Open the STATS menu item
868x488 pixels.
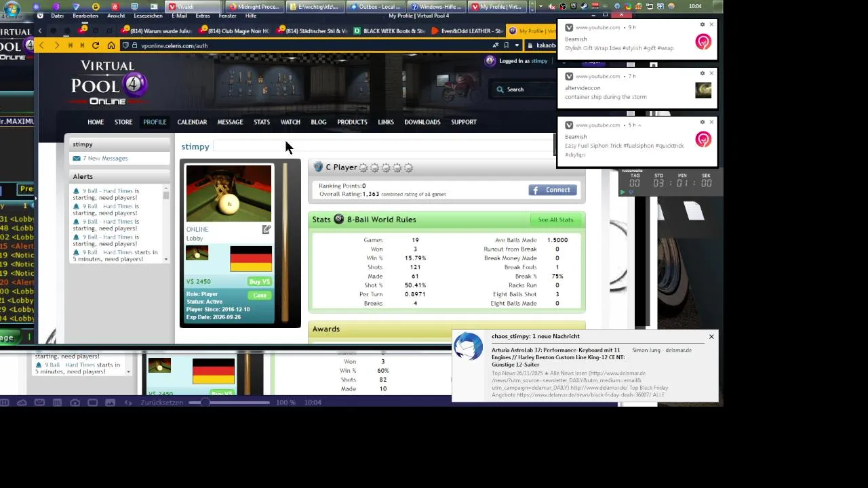(262, 122)
